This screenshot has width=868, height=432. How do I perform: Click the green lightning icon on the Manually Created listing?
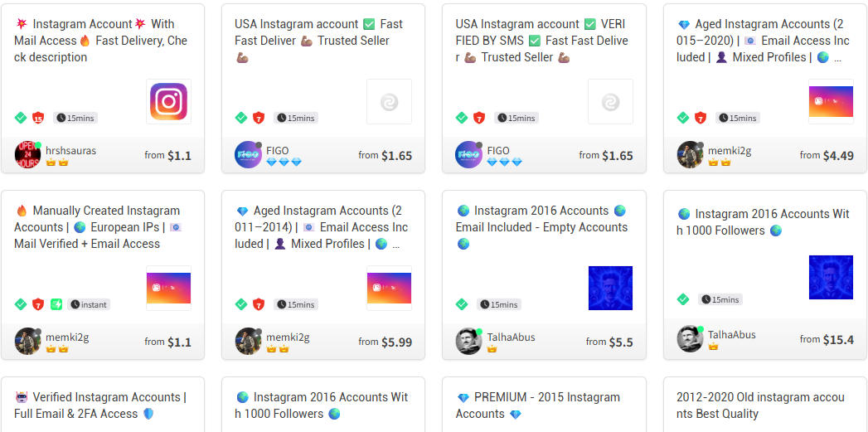point(56,304)
